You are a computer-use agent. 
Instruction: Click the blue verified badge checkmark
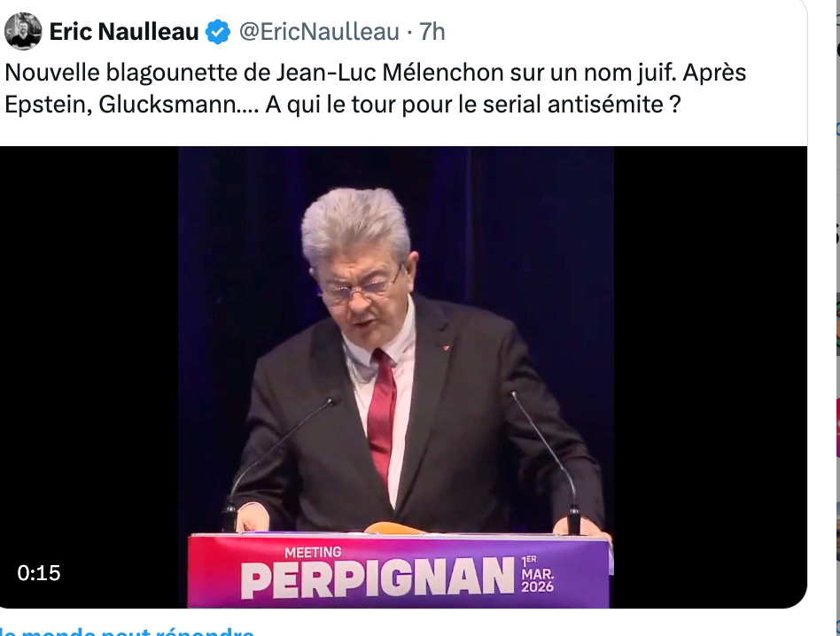point(218,32)
